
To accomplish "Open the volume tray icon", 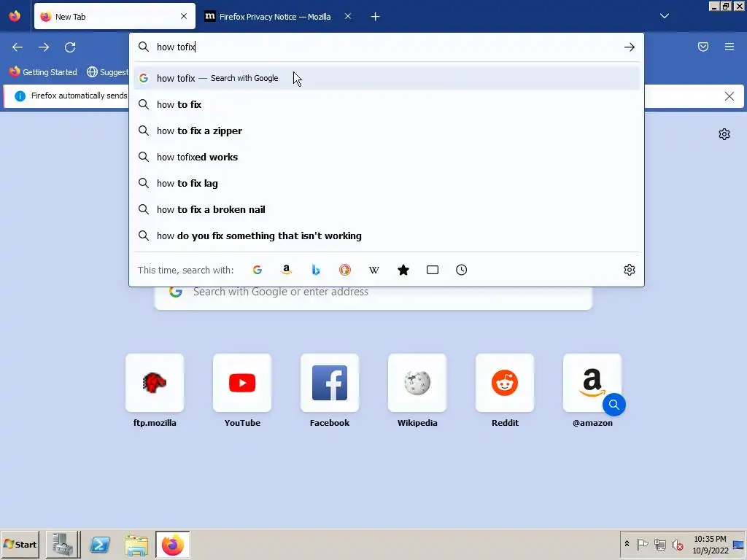I will pyautogui.click(x=677, y=544).
